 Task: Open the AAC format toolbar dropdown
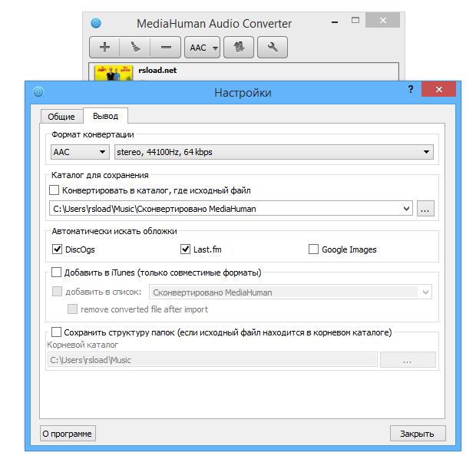(202, 48)
